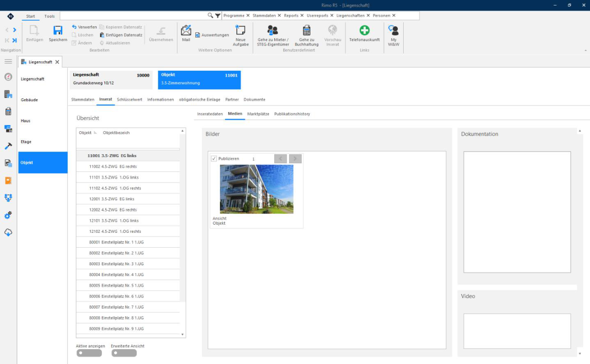Open the Marktplätze tab
Screen dimensions: 590x364
click(x=258, y=114)
